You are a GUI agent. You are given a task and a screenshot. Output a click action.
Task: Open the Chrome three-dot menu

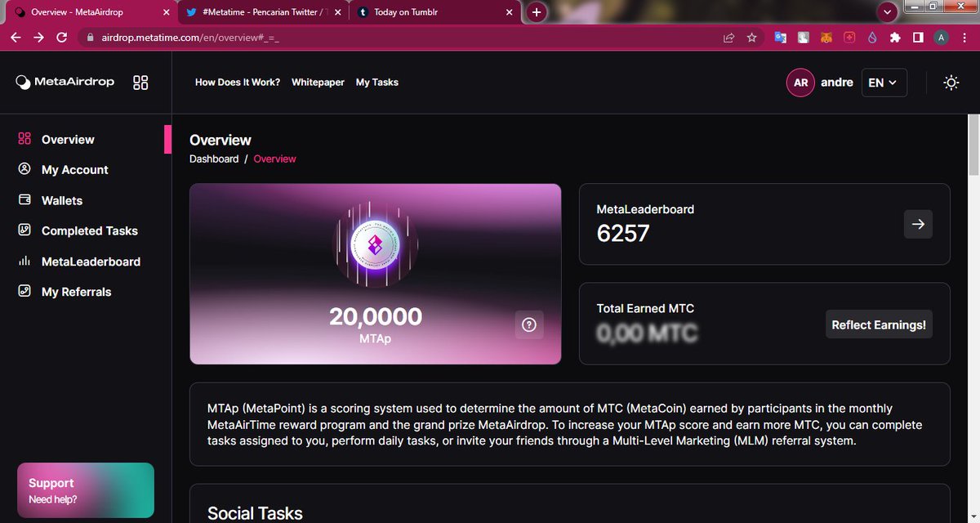pos(964,38)
